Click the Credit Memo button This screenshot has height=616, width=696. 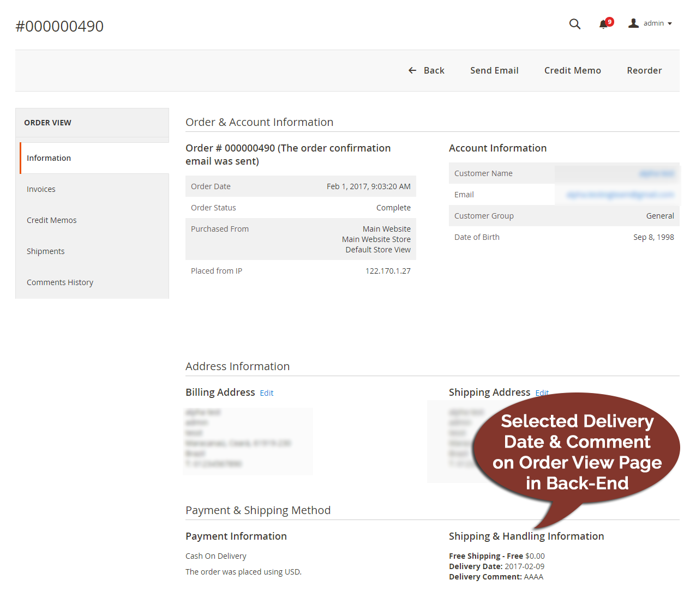(572, 70)
